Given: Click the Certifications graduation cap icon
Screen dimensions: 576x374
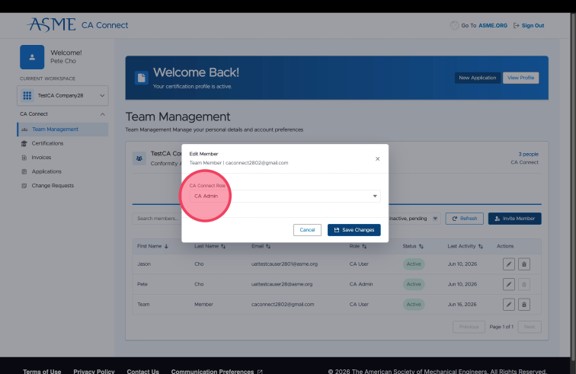Looking at the screenshot, I should (24, 143).
